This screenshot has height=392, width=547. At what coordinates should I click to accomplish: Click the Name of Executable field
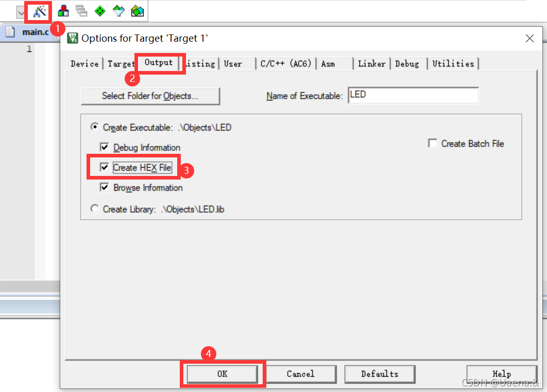[x=414, y=95]
